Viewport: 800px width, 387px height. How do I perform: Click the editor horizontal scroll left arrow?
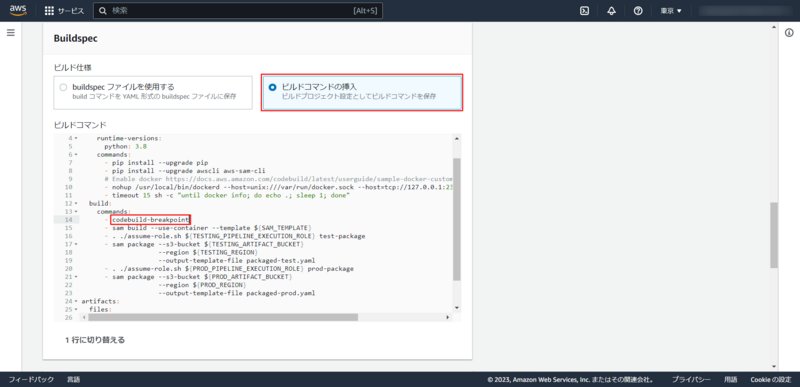point(84,317)
